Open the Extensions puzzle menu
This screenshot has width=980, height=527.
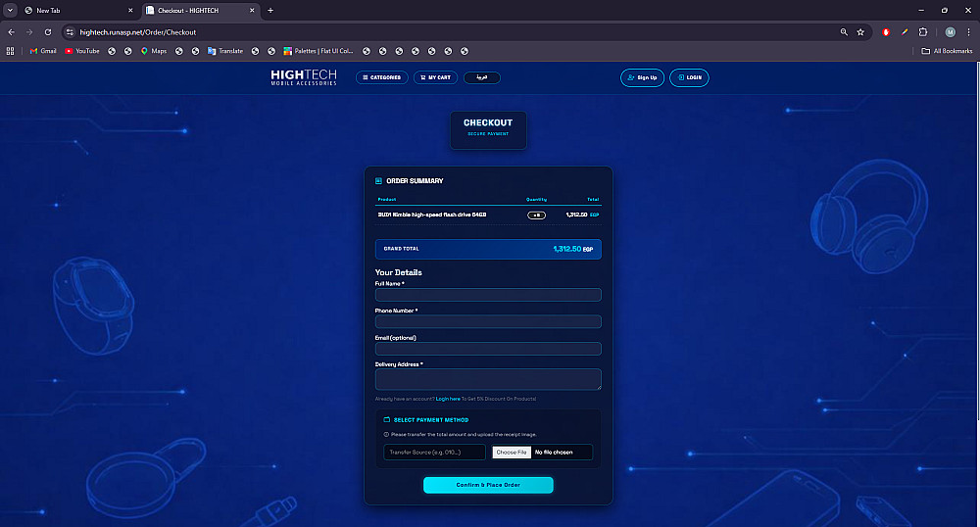(923, 32)
